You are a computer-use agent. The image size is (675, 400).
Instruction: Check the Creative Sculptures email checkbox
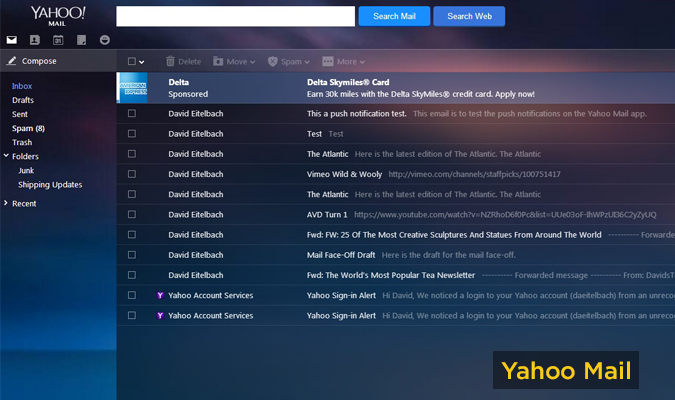[132, 235]
